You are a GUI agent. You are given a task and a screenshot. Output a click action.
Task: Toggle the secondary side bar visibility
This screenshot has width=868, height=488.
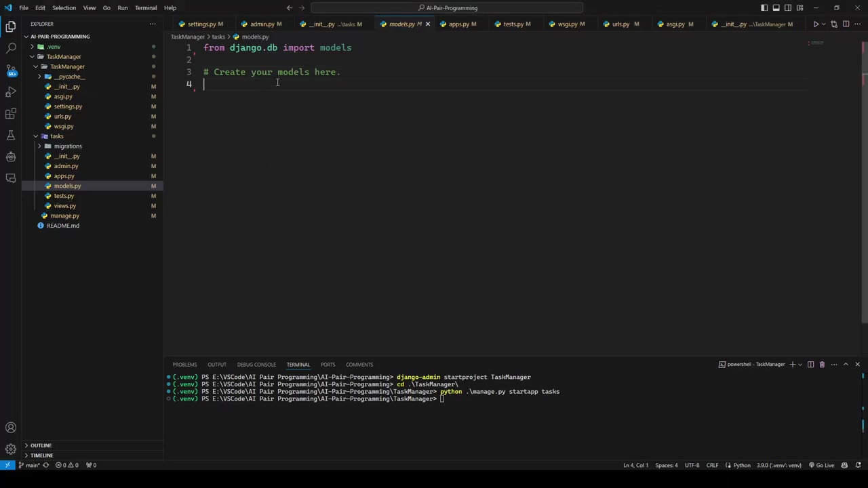788,8
